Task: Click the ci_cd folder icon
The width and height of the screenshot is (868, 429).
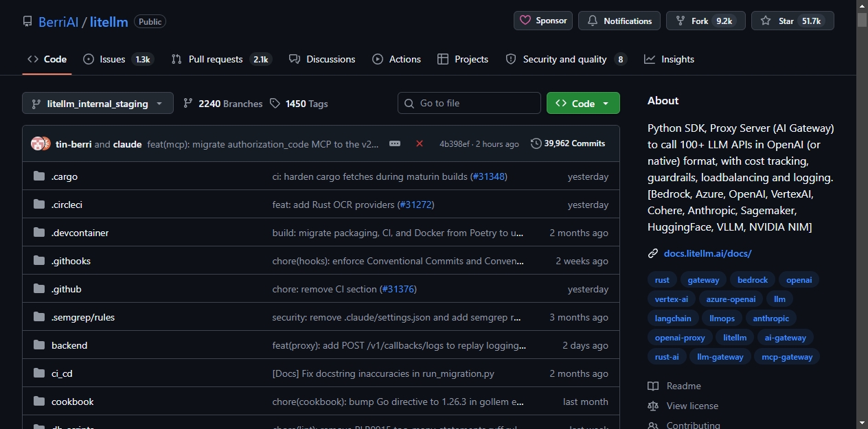Action: coord(39,373)
